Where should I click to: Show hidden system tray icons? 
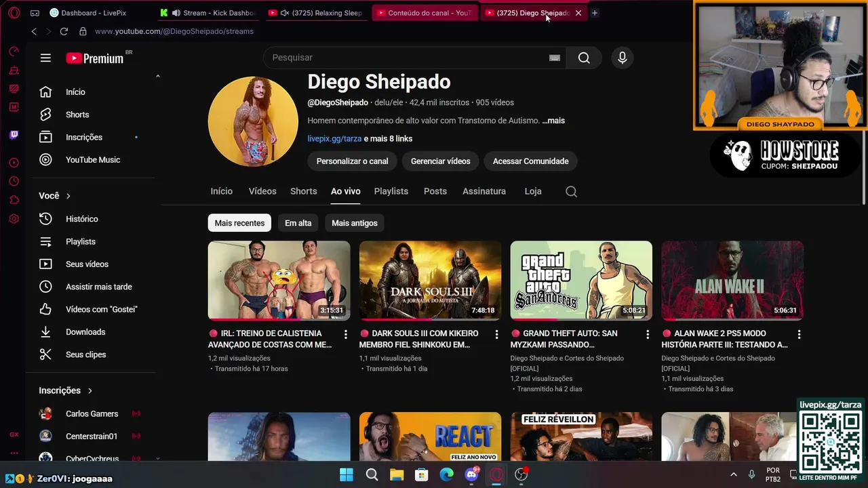pyautogui.click(x=733, y=474)
